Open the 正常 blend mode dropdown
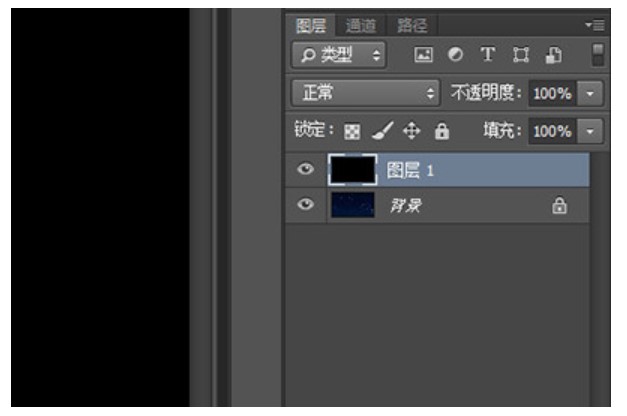 pyautogui.click(x=366, y=93)
